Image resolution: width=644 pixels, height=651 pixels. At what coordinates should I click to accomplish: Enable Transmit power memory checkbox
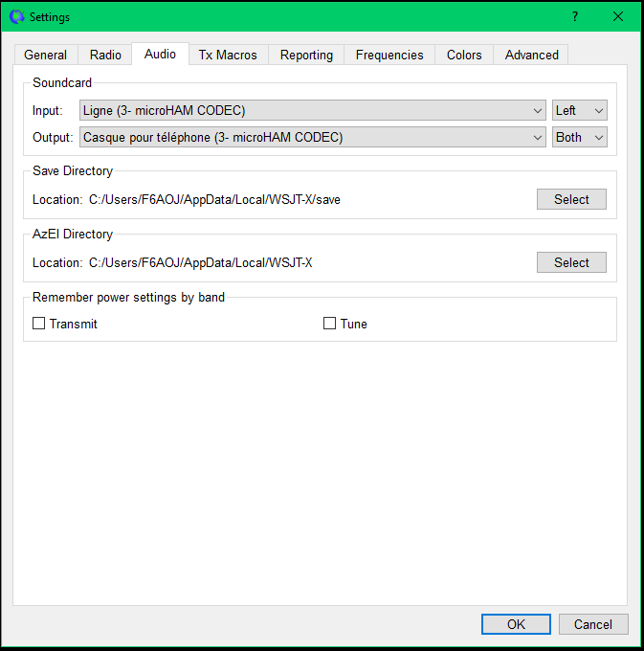click(39, 324)
